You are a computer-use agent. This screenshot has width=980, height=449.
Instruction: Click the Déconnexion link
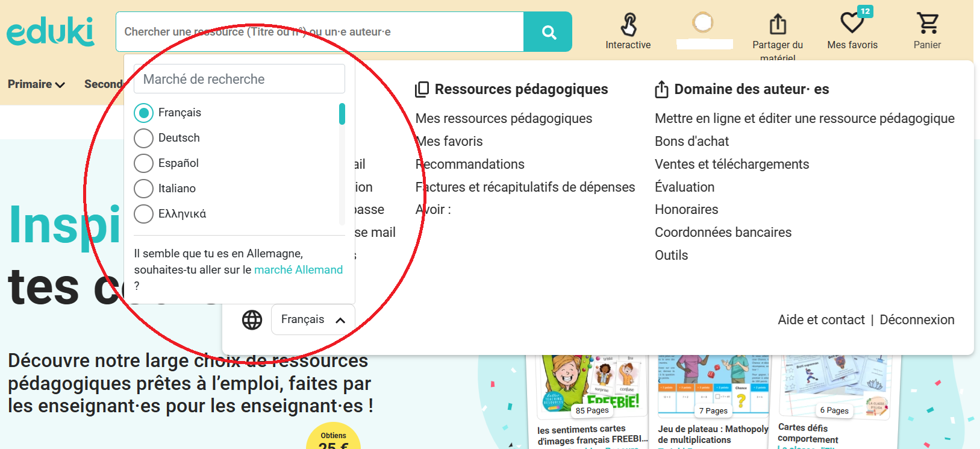[917, 320]
